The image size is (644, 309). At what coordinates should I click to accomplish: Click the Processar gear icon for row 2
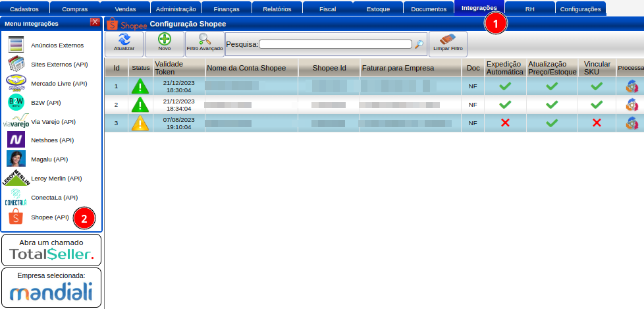[x=631, y=104]
